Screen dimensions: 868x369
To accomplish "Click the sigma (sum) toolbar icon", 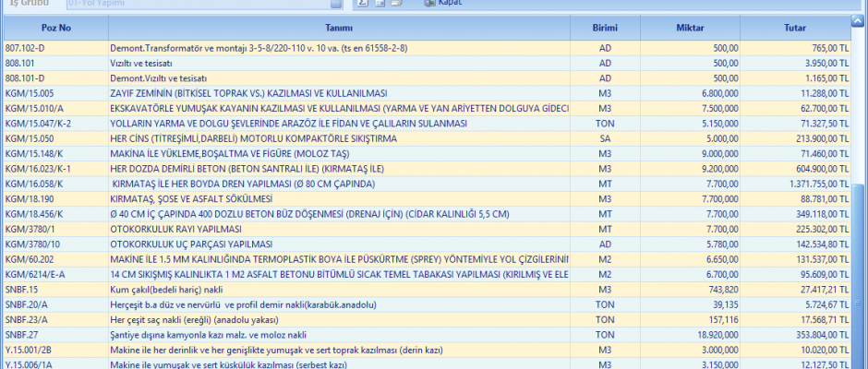I will pos(363,4).
